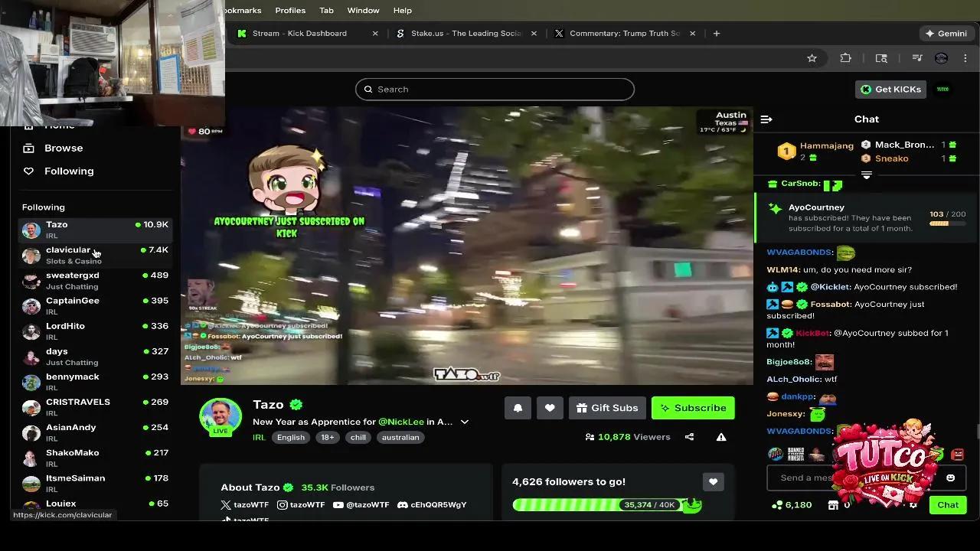Open a new browser tab with plus
Screen dimensions: 980x551
717,34
